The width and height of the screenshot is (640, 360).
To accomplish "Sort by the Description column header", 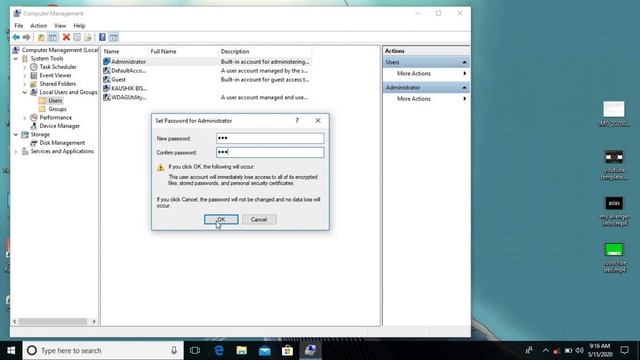I will click(264, 51).
